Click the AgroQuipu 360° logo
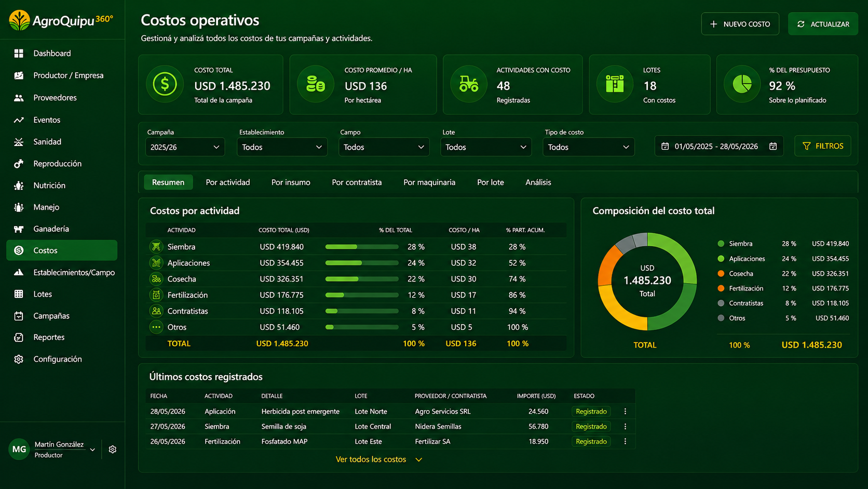Screen dimensions: 868x489 61,20
